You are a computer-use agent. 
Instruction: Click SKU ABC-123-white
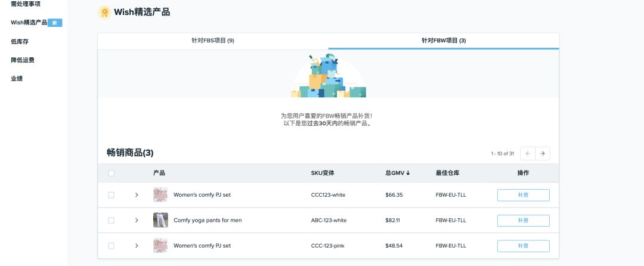(x=329, y=221)
